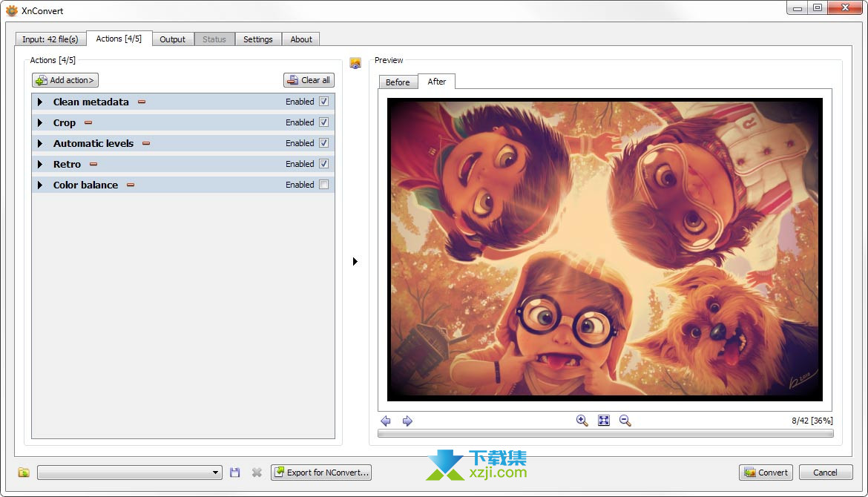Delete the selected script with X icon

click(257, 472)
